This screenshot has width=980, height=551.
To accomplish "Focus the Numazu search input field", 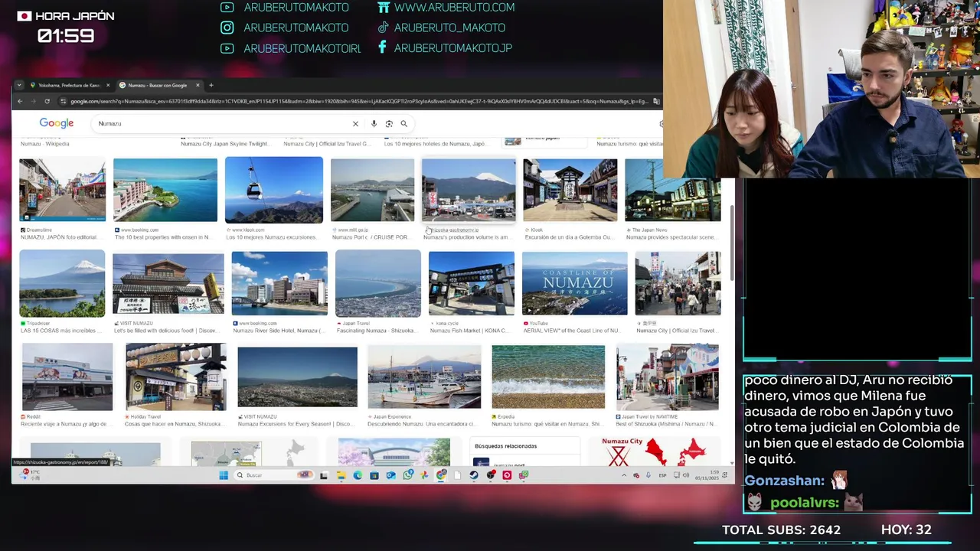I will coord(222,123).
